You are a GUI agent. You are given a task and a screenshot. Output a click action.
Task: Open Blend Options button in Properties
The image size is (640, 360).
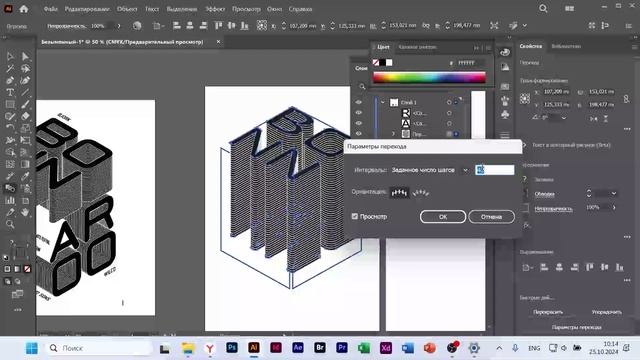tap(576, 327)
